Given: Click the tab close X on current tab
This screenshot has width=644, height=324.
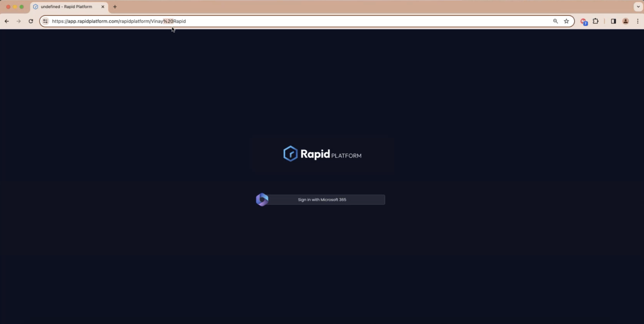Looking at the screenshot, I should (x=103, y=7).
